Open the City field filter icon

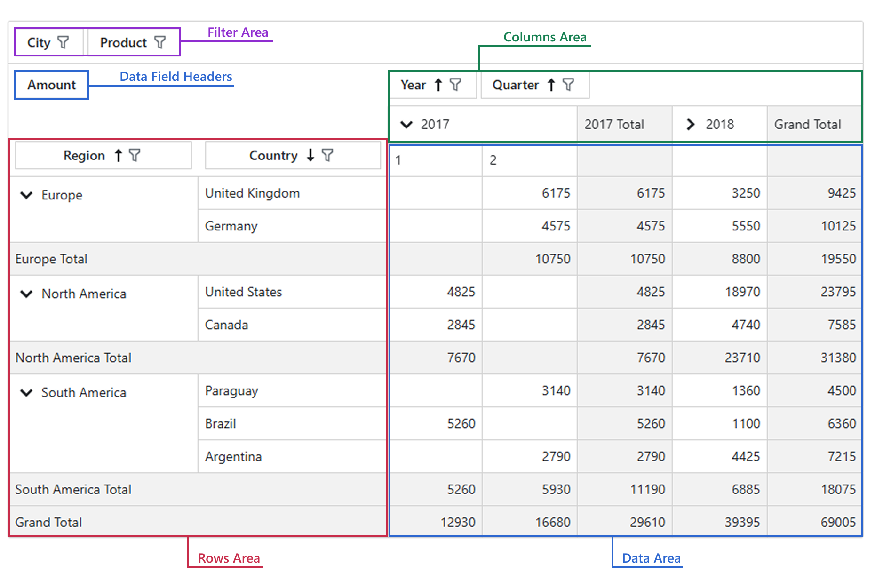63,42
